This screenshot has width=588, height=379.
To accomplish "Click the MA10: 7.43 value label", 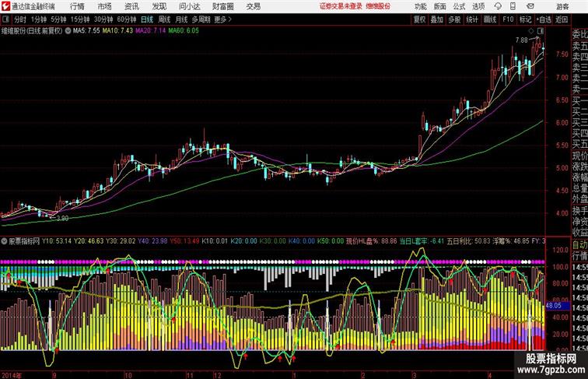I will pyautogui.click(x=117, y=31).
